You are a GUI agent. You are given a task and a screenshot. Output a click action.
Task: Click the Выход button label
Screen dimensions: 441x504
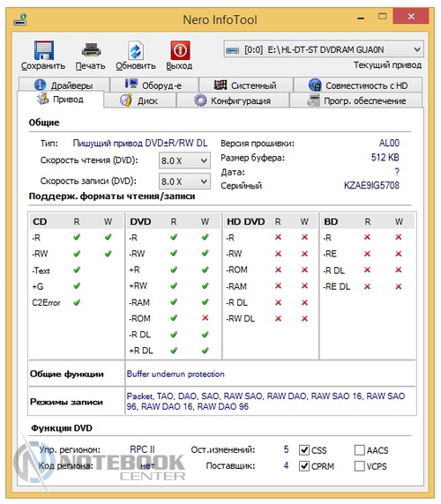click(179, 66)
